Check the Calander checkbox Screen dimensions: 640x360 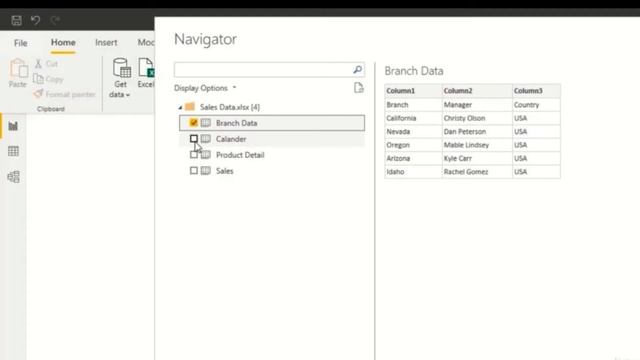click(194, 139)
